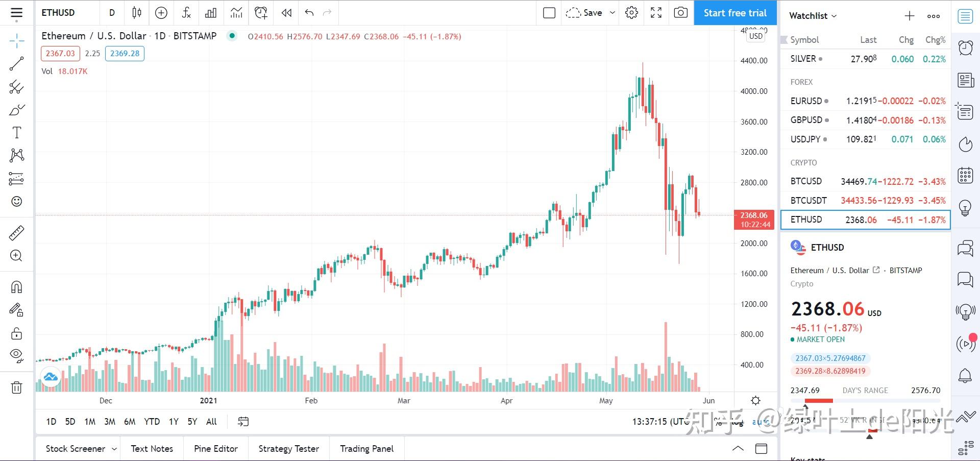Open chart settings gear in top toolbar
Screen dimensions: 980x461
click(x=631, y=13)
